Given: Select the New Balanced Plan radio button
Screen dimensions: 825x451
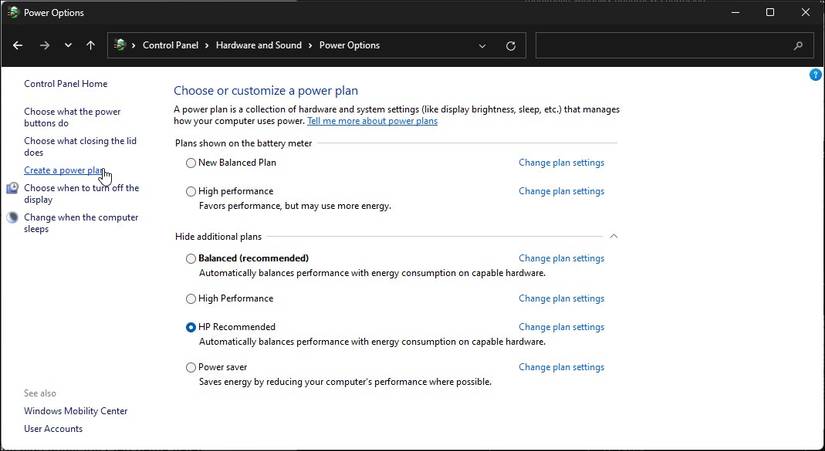Looking at the screenshot, I should point(191,163).
